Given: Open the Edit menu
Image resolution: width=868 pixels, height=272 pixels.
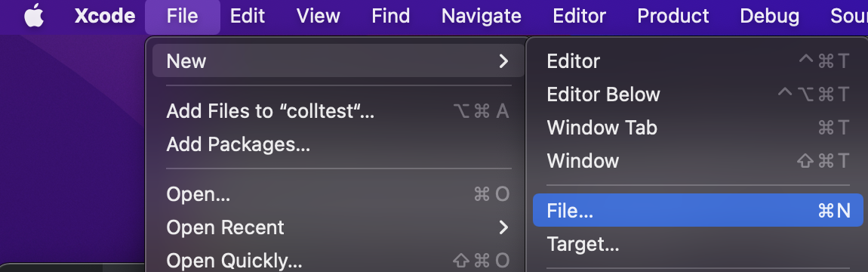Looking at the screenshot, I should tap(248, 16).
